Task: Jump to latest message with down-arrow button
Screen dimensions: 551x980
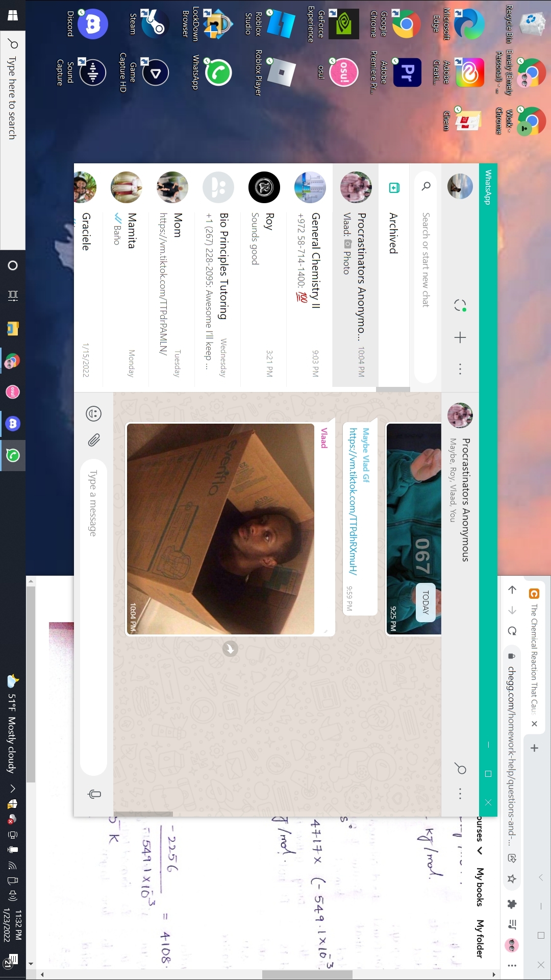Action: coord(230,649)
